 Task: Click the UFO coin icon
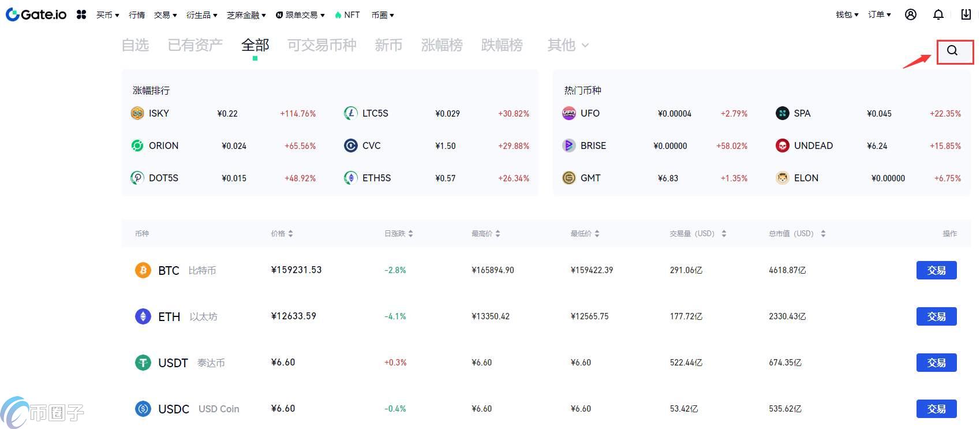point(569,113)
